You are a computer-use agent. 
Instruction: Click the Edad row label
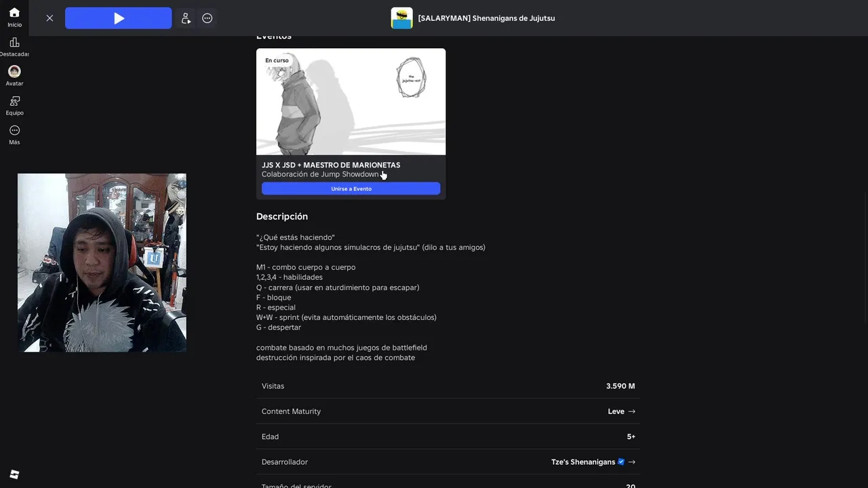(x=270, y=436)
